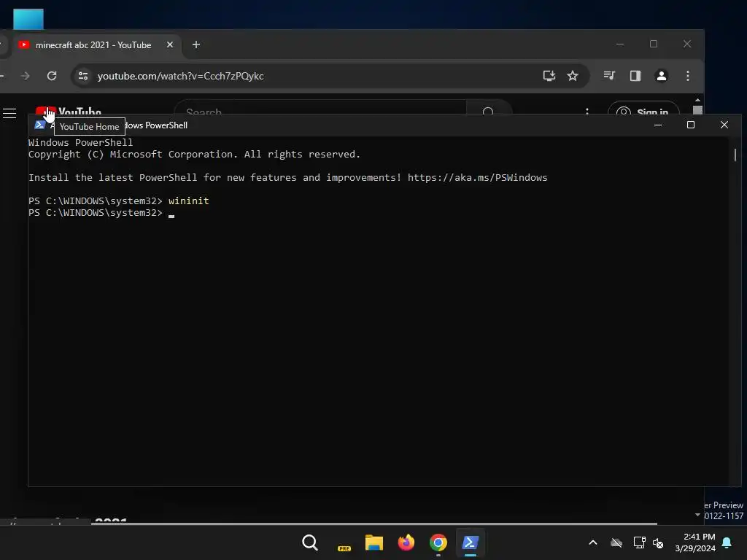This screenshot has width=747, height=560.
Task: Open network status tray icon
Action: (639, 542)
